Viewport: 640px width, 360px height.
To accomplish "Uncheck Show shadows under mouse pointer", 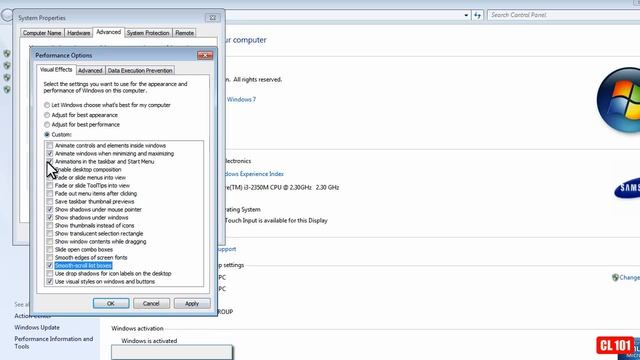I will click(50, 209).
